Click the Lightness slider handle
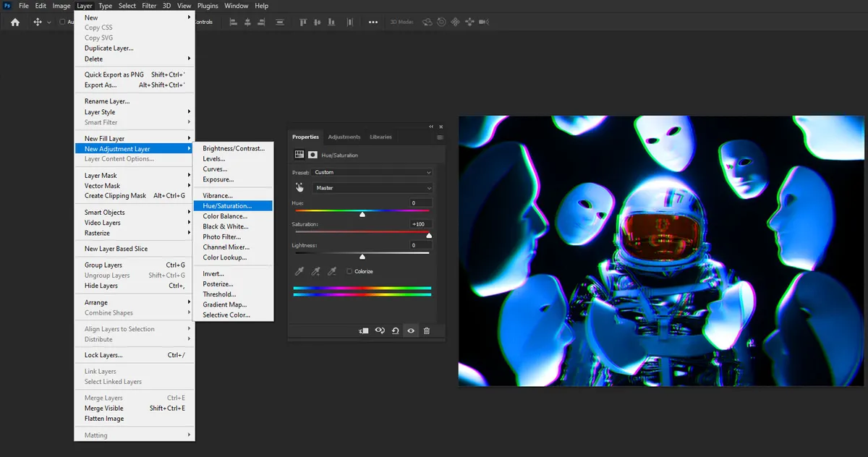This screenshot has height=457, width=868. (x=362, y=256)
